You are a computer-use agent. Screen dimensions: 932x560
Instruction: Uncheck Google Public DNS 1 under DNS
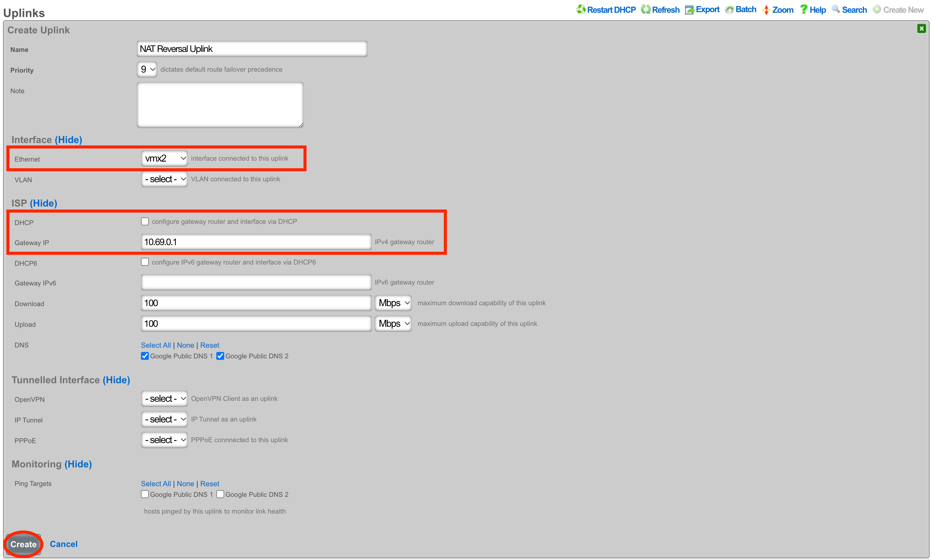click(145, 356)
